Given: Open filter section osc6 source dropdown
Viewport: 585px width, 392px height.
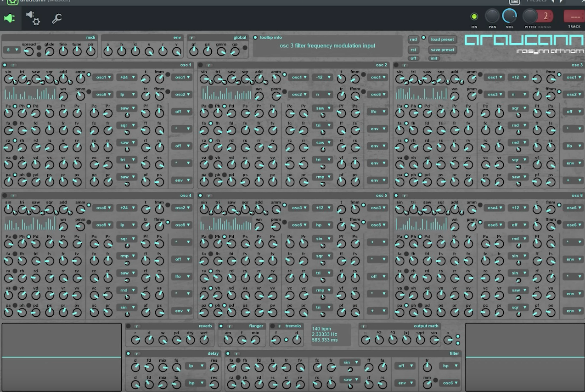Looking at the screenshot, I should point(450,383).
